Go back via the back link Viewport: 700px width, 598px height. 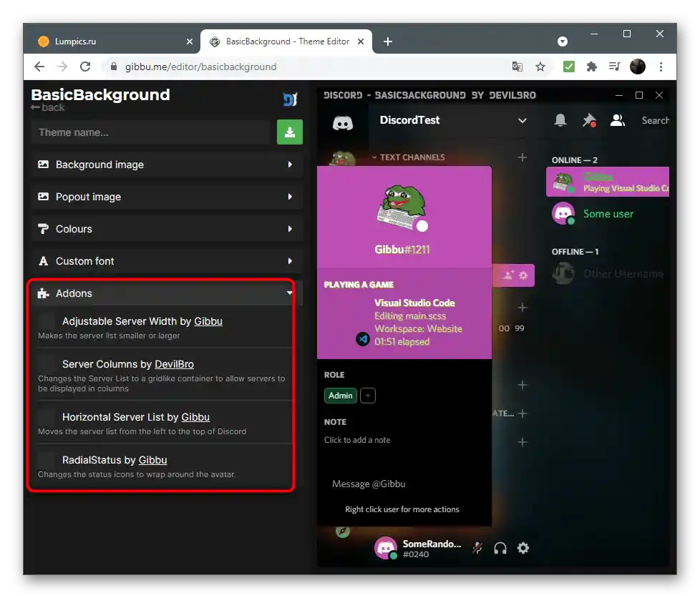coord(48,107)
